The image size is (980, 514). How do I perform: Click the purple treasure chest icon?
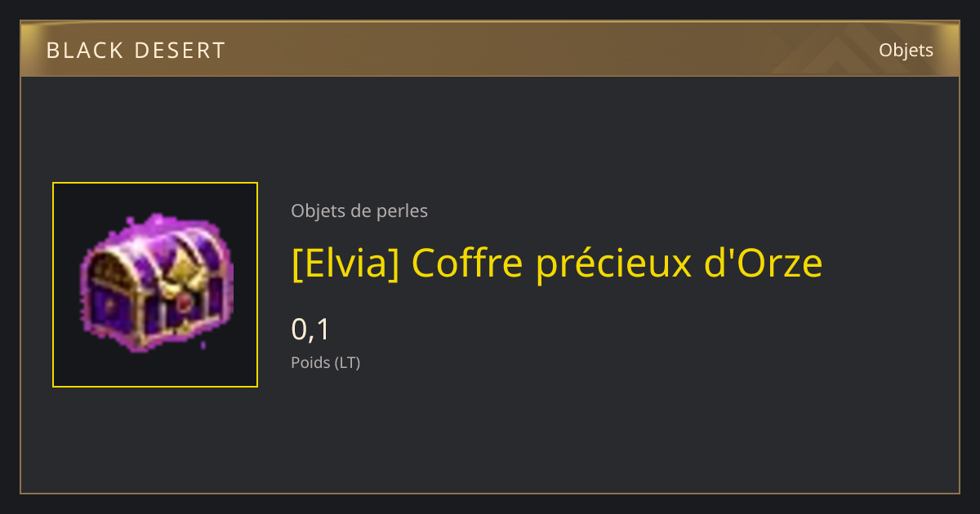(155, 283)
